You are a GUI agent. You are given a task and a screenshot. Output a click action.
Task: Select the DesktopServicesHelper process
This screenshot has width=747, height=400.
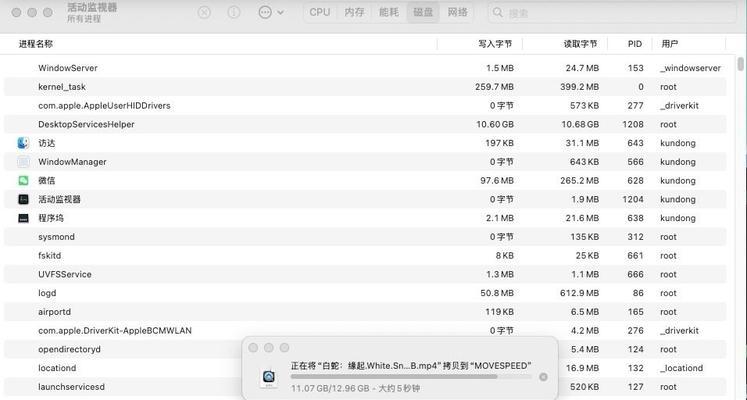365,124
